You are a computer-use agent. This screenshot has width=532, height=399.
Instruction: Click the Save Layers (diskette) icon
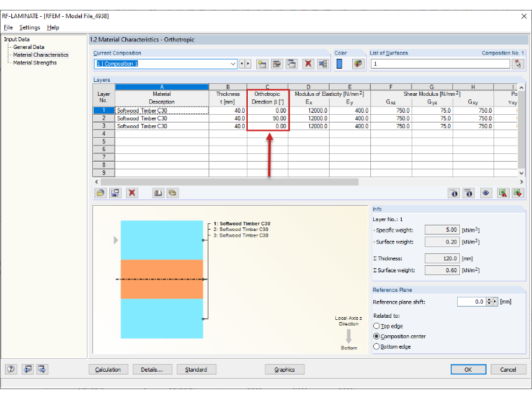(115, 193)
